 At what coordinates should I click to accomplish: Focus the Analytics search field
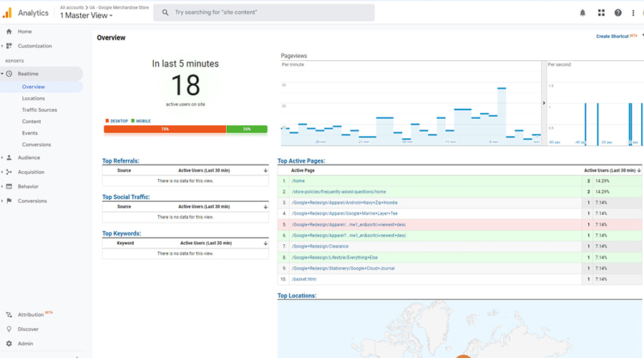pyautogui.click(x=263, y=12)
